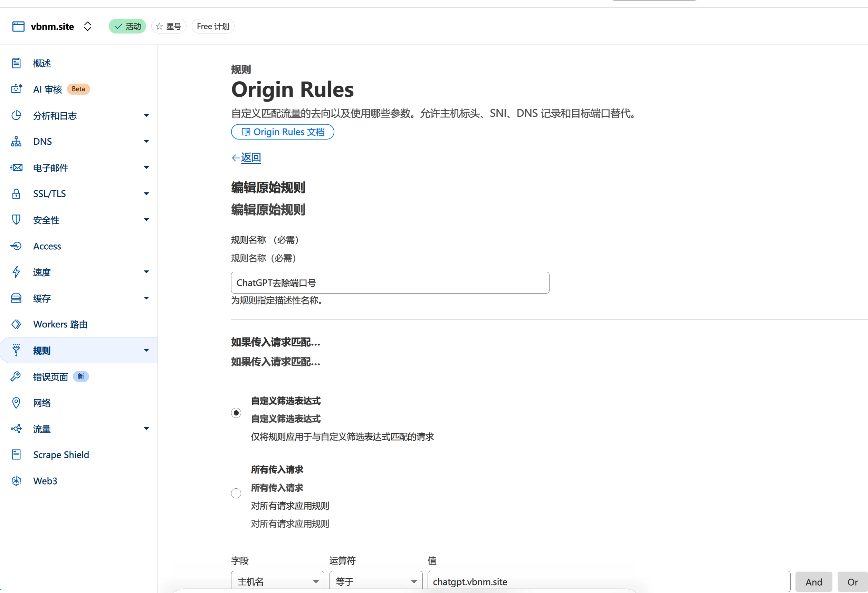This screenshot has height=593, width=868.
Task: Expand the 缓存 submenu arrow
Action: point(146,298)
